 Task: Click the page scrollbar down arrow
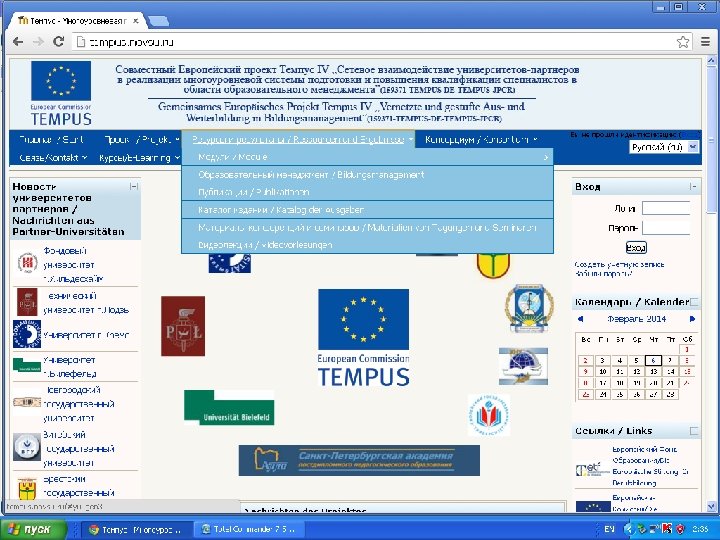coord(711,506)
